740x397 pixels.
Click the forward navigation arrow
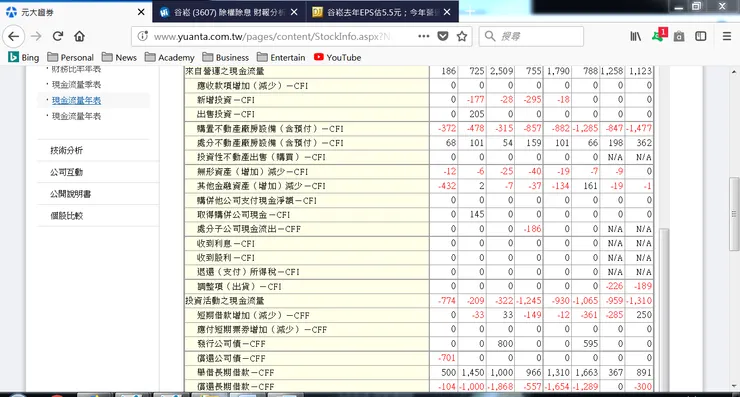click(36, 36)
